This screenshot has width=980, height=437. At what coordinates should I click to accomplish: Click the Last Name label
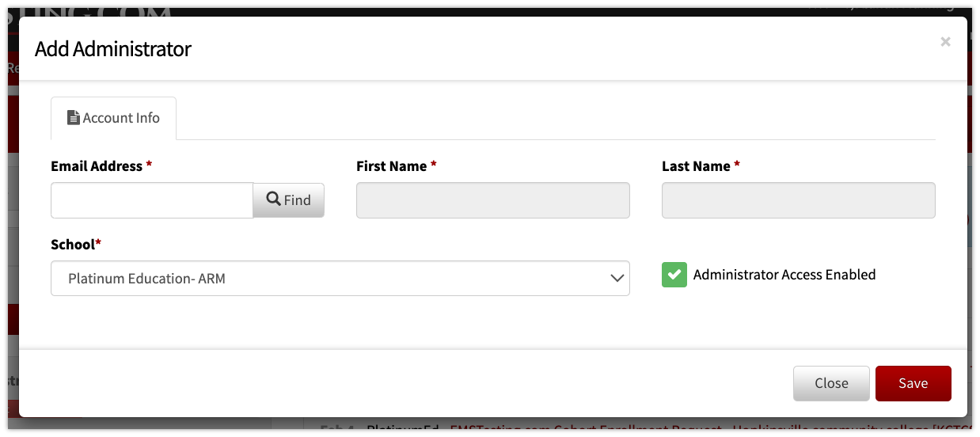coord(696,166)
